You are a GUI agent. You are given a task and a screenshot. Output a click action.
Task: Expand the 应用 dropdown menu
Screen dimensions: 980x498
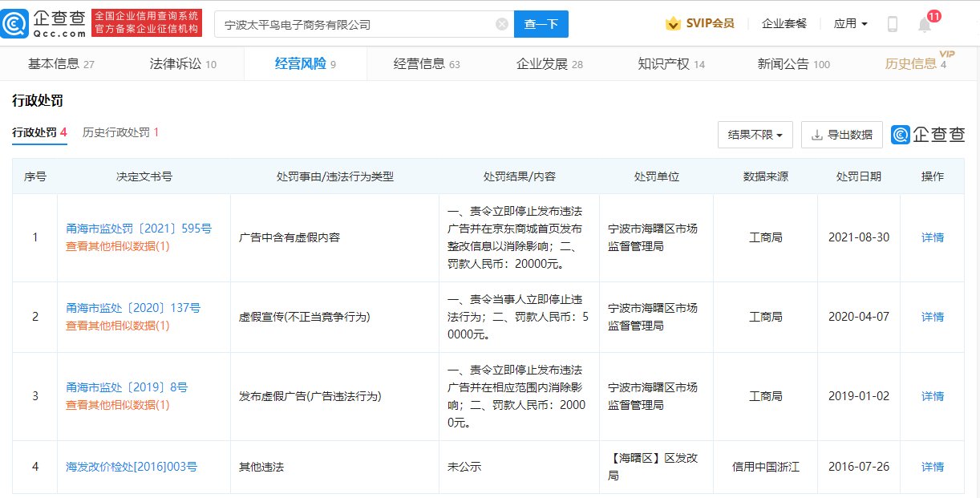[x=848, y=23]
